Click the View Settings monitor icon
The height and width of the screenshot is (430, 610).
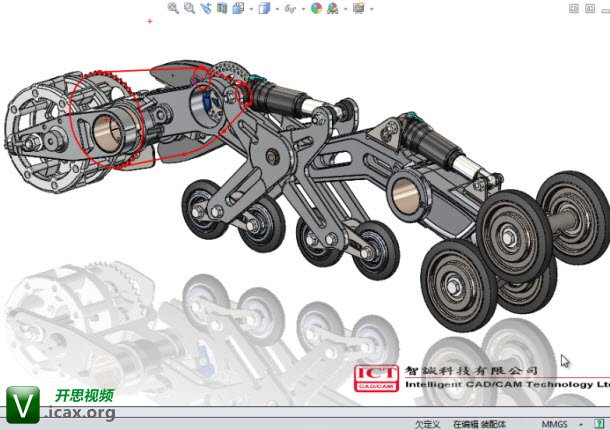tap(359, 8)
